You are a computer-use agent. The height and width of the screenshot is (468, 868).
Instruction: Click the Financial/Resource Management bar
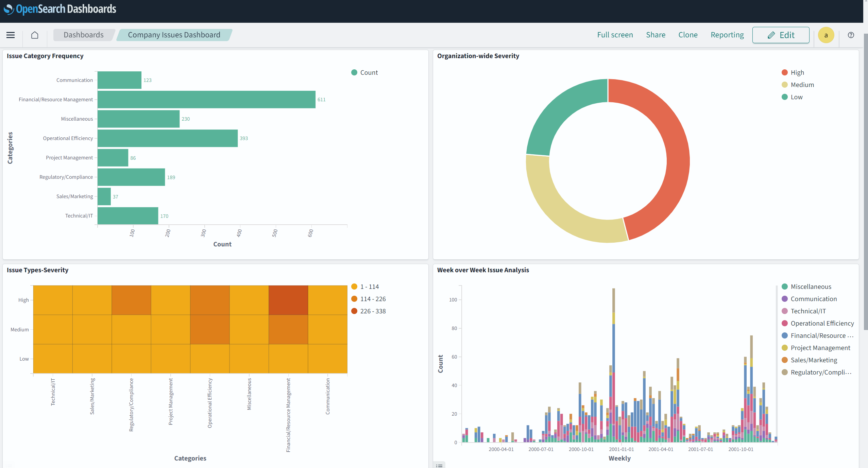[x=206, y=99]
